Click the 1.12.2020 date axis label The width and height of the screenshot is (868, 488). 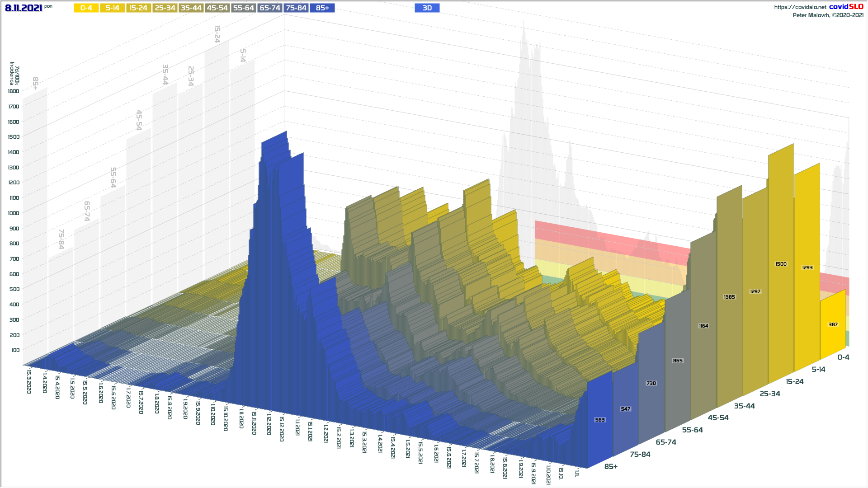pyautogui.click(x=269, y=424)
